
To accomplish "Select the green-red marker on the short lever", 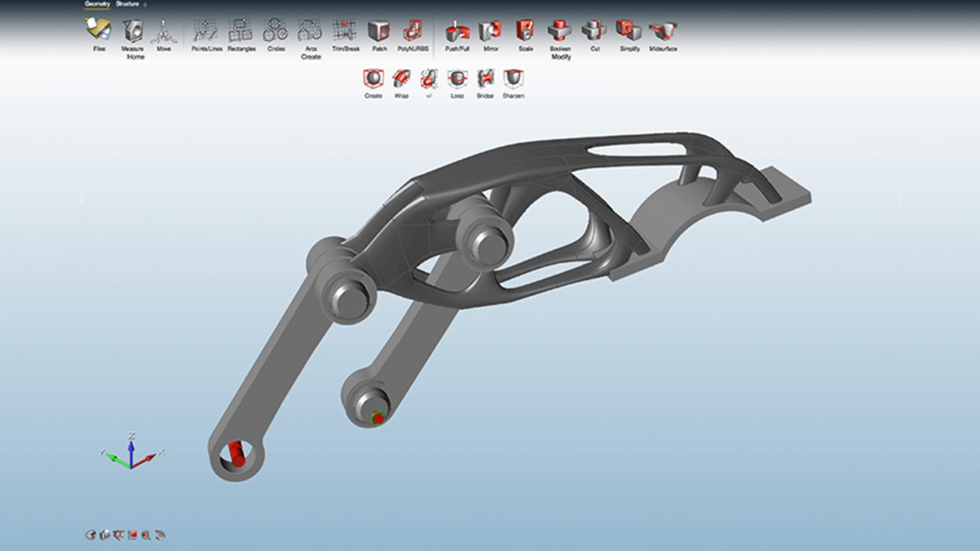I will 378,418.
